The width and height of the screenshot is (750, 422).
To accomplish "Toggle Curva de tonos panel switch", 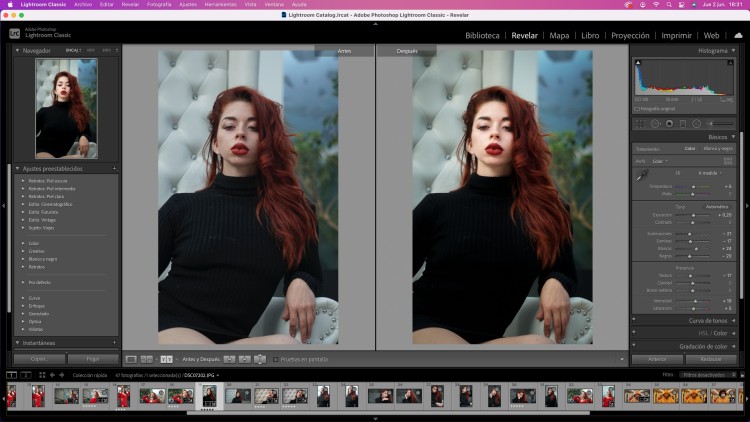I will point(634,320).
